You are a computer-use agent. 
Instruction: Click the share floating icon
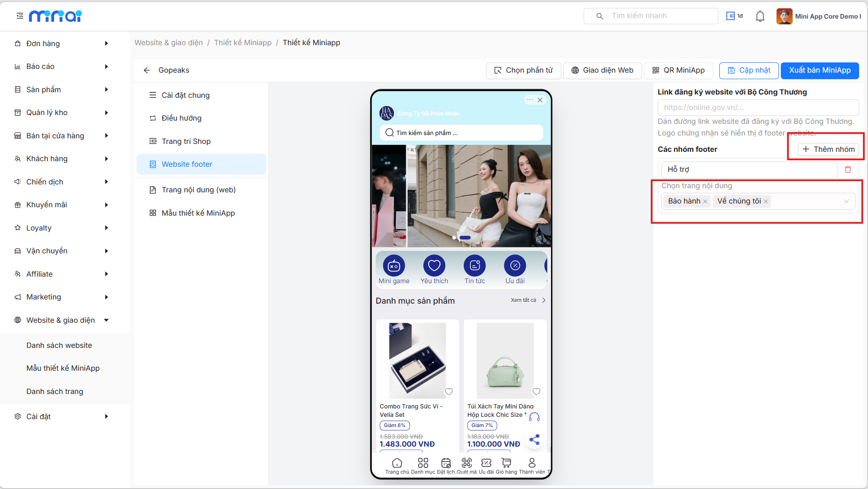[535, 440]
